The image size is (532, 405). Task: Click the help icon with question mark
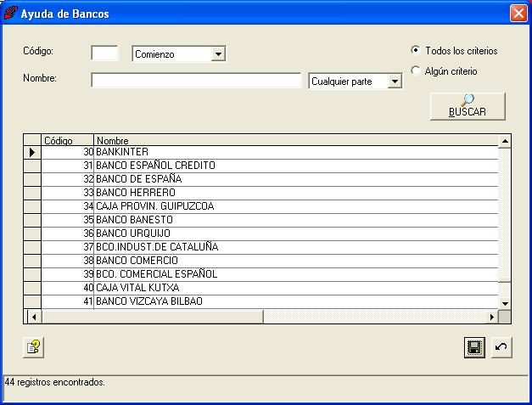[34, 347]
